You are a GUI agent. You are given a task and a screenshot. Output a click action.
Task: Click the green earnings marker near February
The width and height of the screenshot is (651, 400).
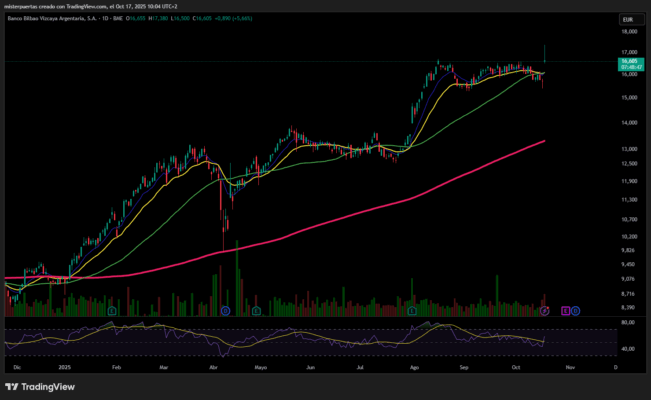click(112, 311)
